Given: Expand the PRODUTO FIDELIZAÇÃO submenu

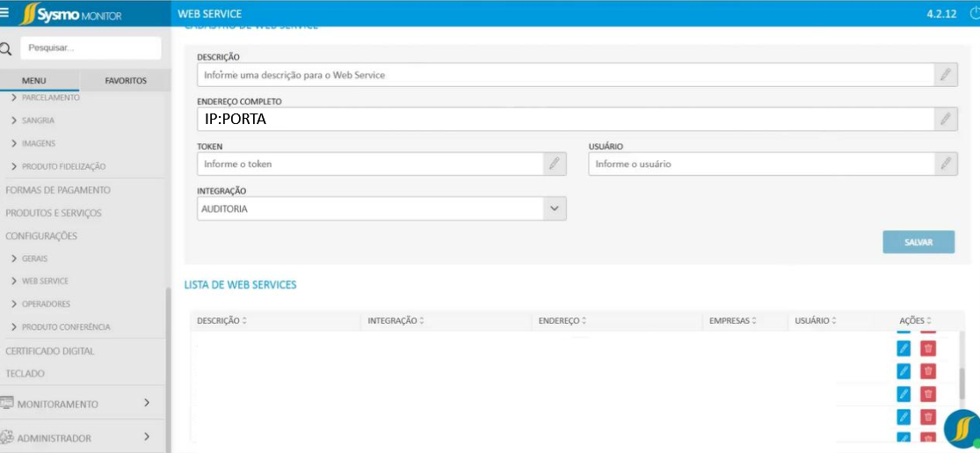Looking at the screenshot, I should click(58, 166).
